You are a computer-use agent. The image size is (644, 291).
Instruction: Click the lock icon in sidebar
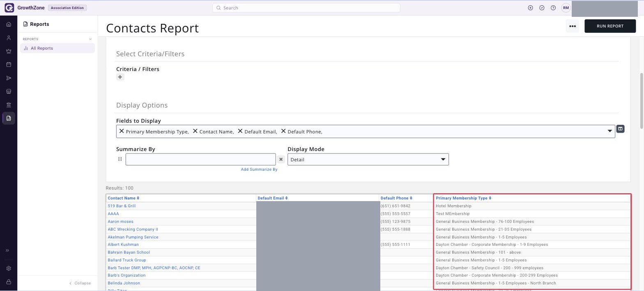point(9,282)
